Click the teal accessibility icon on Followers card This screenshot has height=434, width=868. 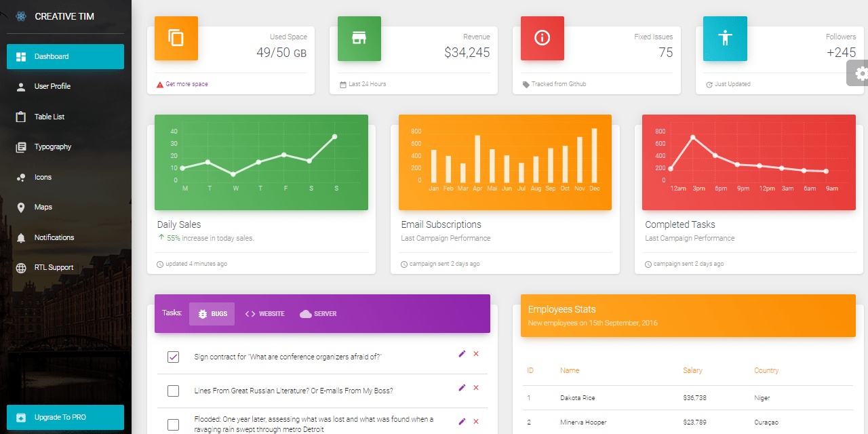pyautogui.click(x=725, y=39)
